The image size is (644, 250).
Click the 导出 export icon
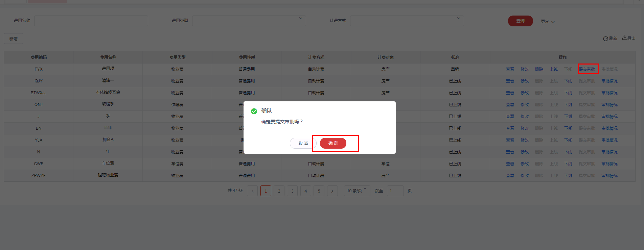[x=625, y=37]
